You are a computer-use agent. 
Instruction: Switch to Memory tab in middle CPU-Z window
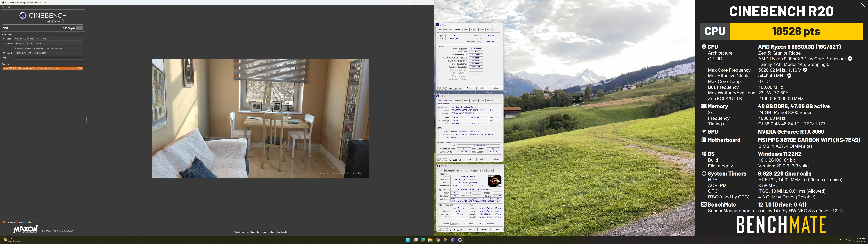tap(458, 100)
